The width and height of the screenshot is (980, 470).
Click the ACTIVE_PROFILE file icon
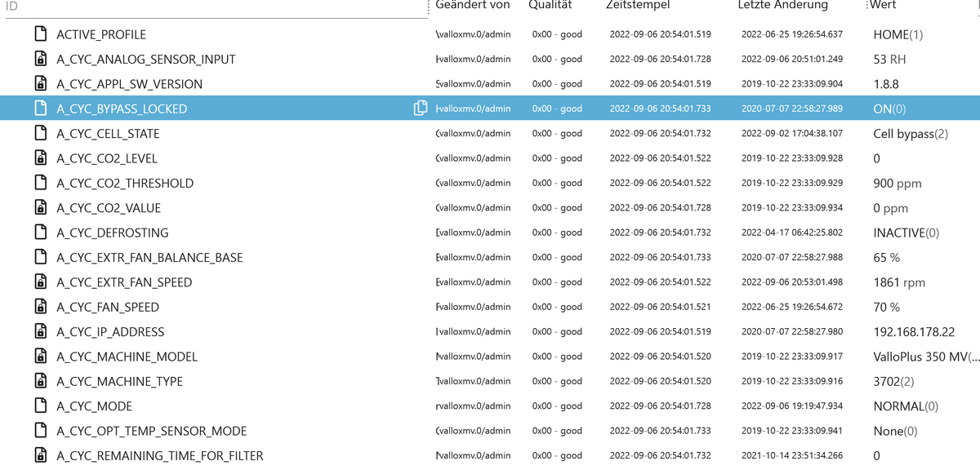(x=39, y=34)
